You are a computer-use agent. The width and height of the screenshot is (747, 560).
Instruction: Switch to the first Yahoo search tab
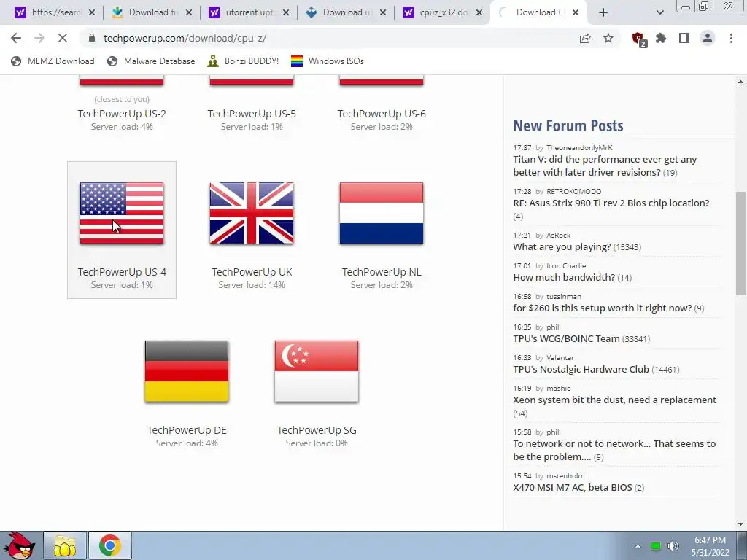(x=47, y=12)
